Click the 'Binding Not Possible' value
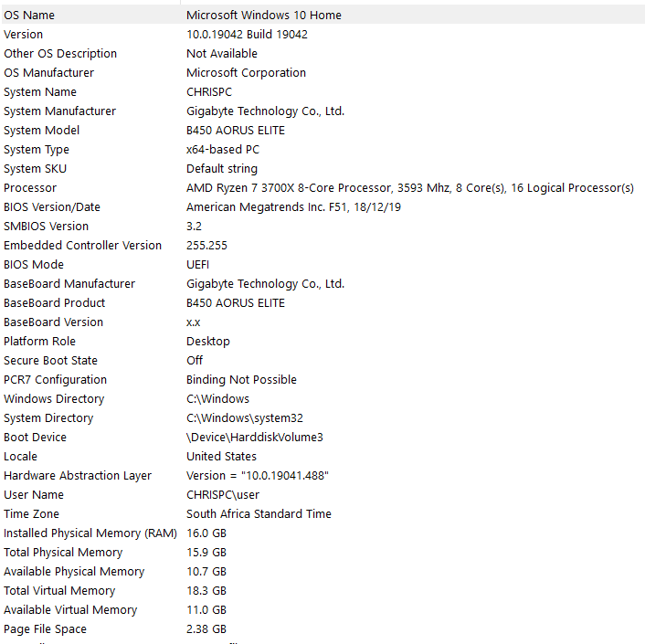The height and width of the screenshot is (644, 645). pos(241,380)
